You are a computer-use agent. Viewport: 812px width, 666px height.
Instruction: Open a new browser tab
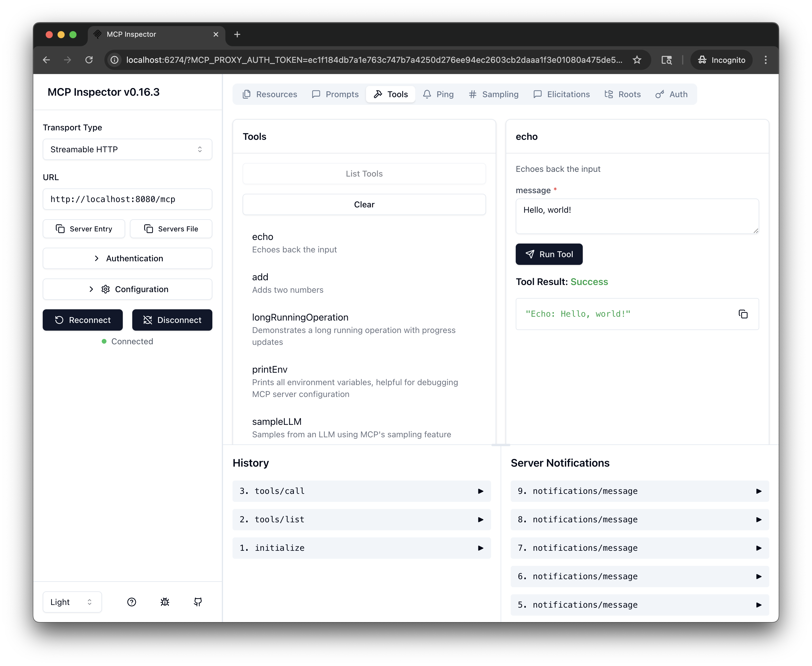click(237, 35)
